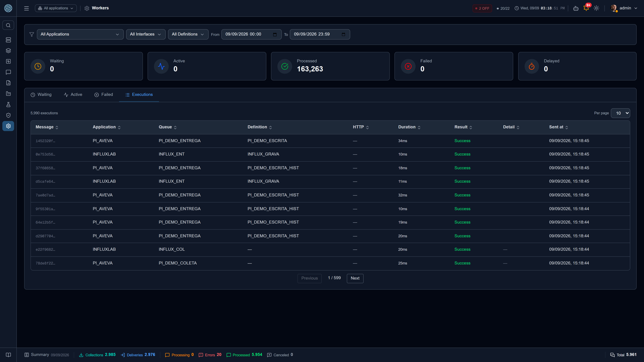Image resolution: width=644 pixels, height=362 pixels.
Task: Click the 2 OFF status badge
Action: pyautogui.click(x=482, y=8)
